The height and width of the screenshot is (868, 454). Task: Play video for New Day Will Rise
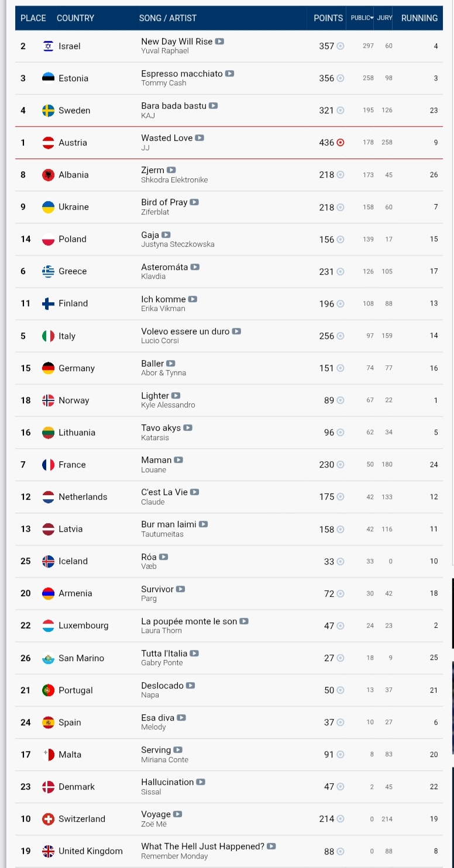219,42
